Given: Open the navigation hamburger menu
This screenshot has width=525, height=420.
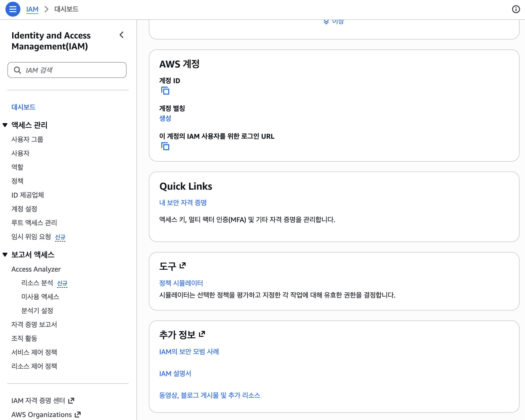Looking at the screenshot, I should [13, 9].
